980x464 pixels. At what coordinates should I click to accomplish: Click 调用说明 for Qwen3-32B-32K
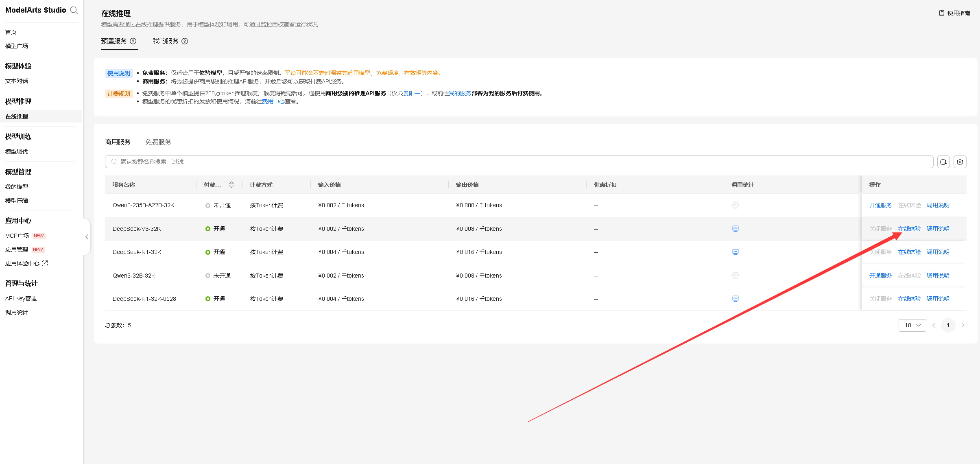[x=938, y=276]
